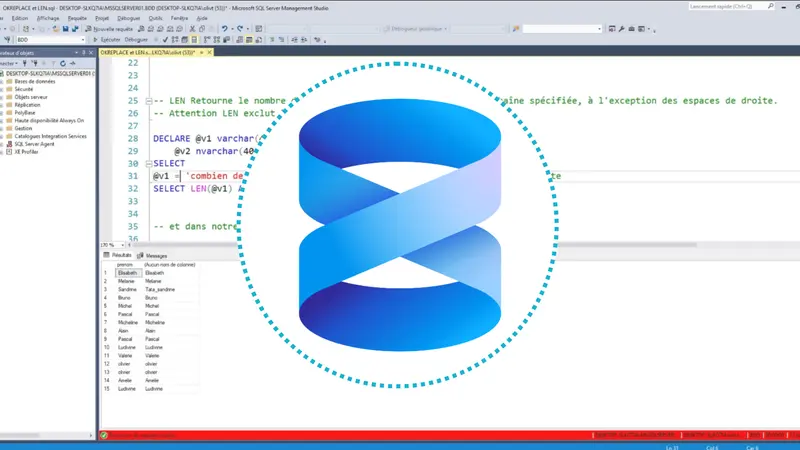Select the Bases de données folder
This screenshot has height=450, width=800.
pos(35,82)
